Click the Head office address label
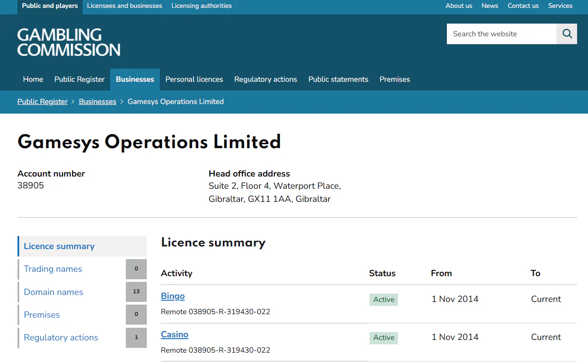This screenshot has width=588, height=364. tap(249, 173)
